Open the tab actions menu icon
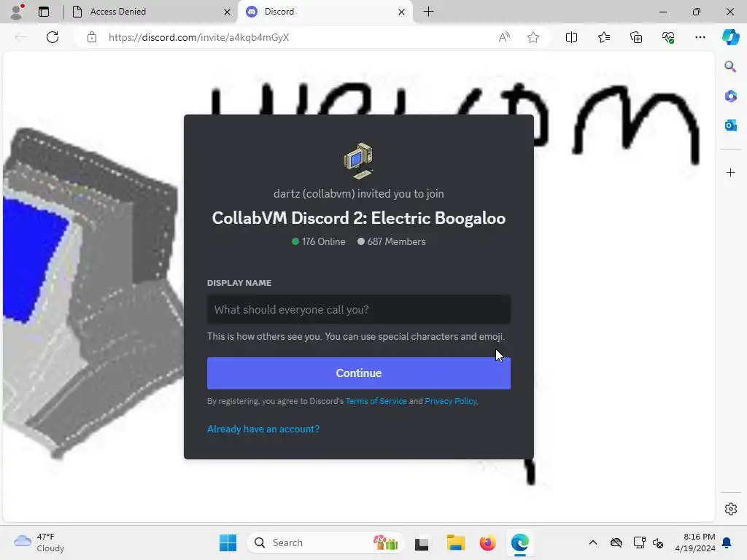747x560 pixels. tap(44, 12)
